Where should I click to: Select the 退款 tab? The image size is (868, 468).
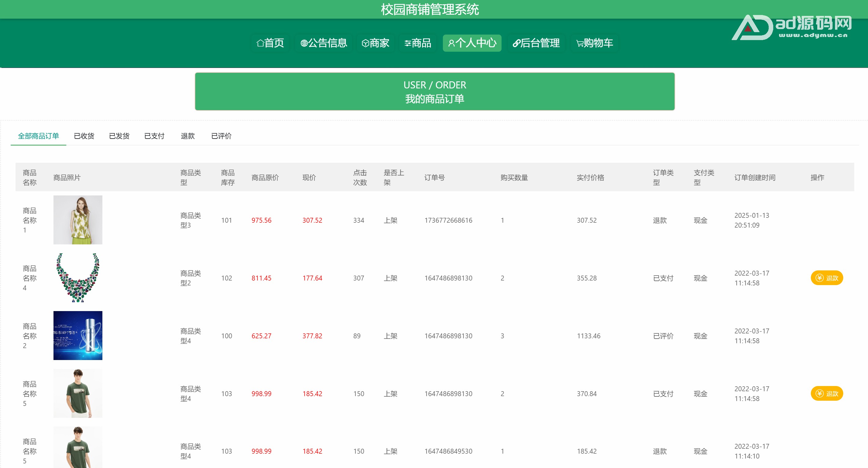(187, 136)
